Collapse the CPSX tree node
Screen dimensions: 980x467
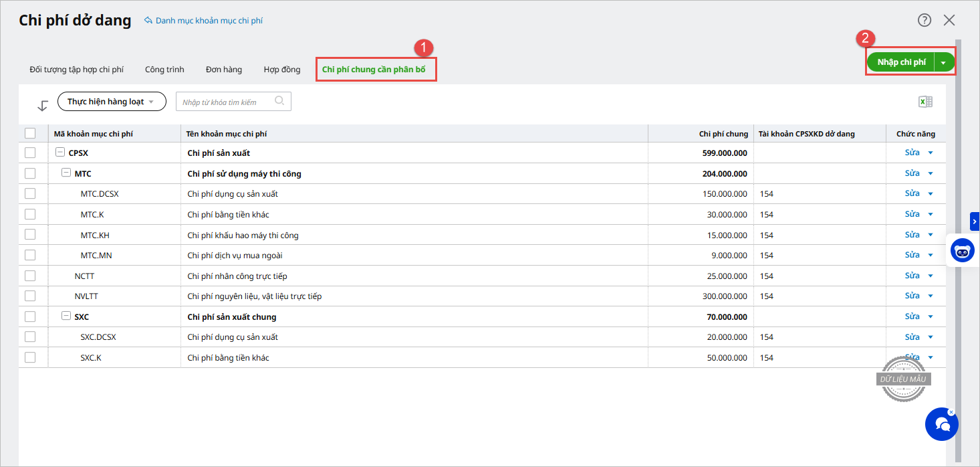coord(60,153)
